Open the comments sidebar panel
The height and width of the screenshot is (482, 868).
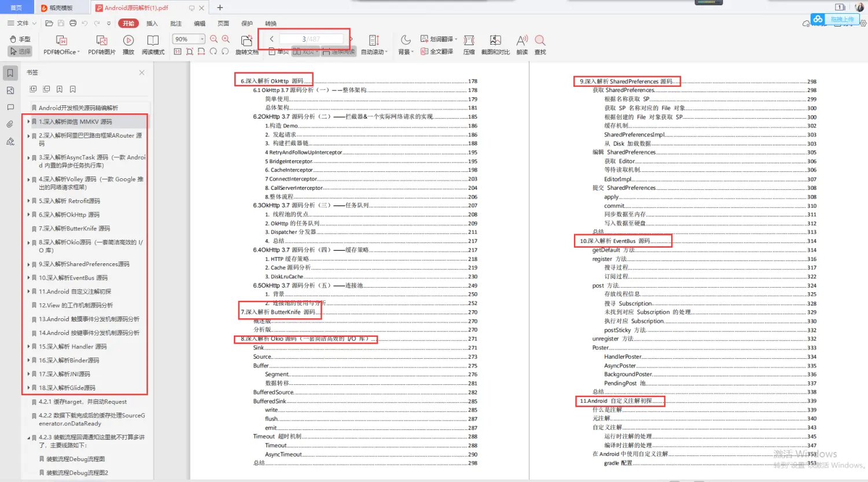click(10, 107)
